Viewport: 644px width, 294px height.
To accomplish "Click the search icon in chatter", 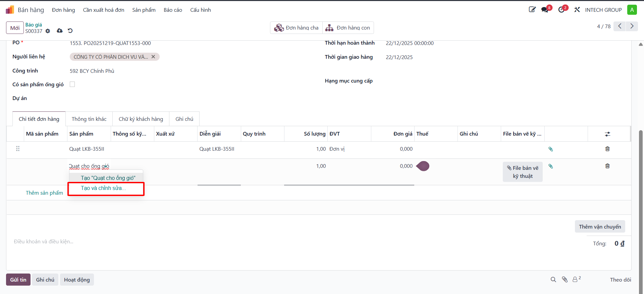I will pos(553,280).
